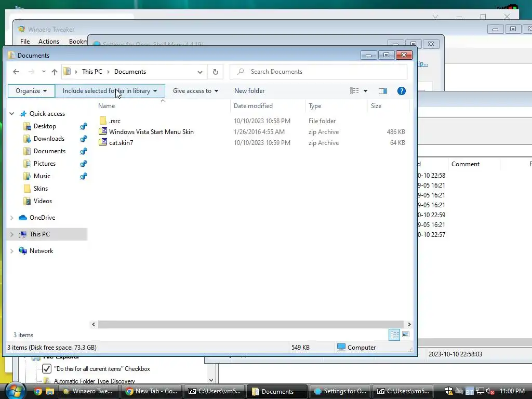Open the clock showing 11:00 PM
Viewport: 532px width, 399px height.
[x=512, y=391]
